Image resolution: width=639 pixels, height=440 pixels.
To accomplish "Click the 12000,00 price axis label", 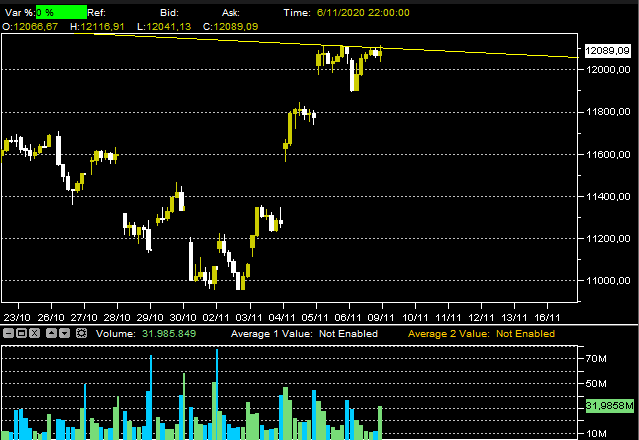I will tap(608, 70).
